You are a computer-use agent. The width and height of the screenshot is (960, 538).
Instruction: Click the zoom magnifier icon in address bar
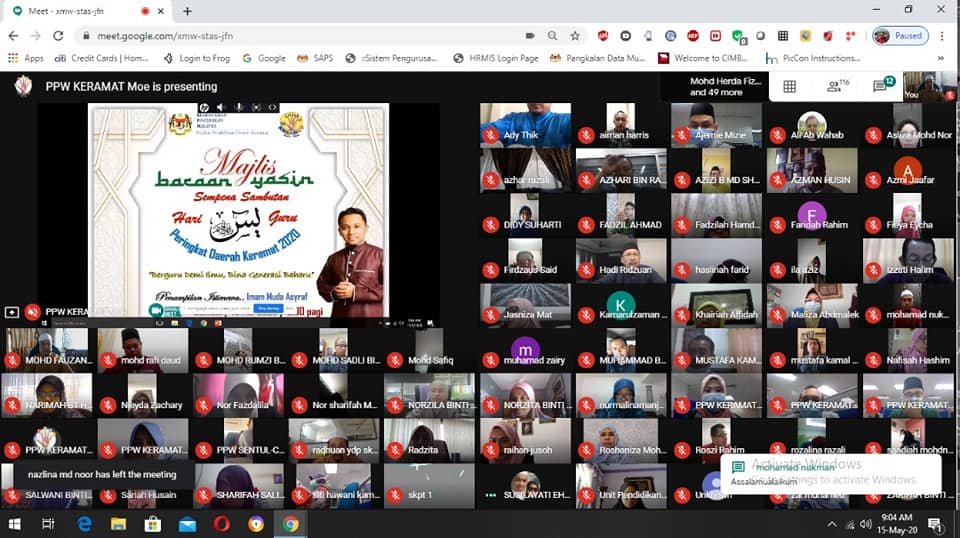click(552, 36)
